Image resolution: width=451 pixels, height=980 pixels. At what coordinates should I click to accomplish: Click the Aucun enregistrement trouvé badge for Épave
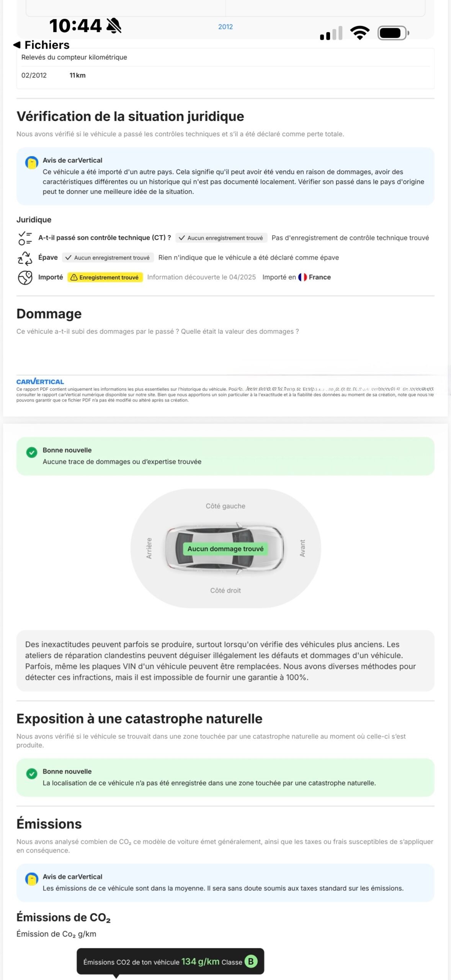pyautogui.click(x=108, y=258)
